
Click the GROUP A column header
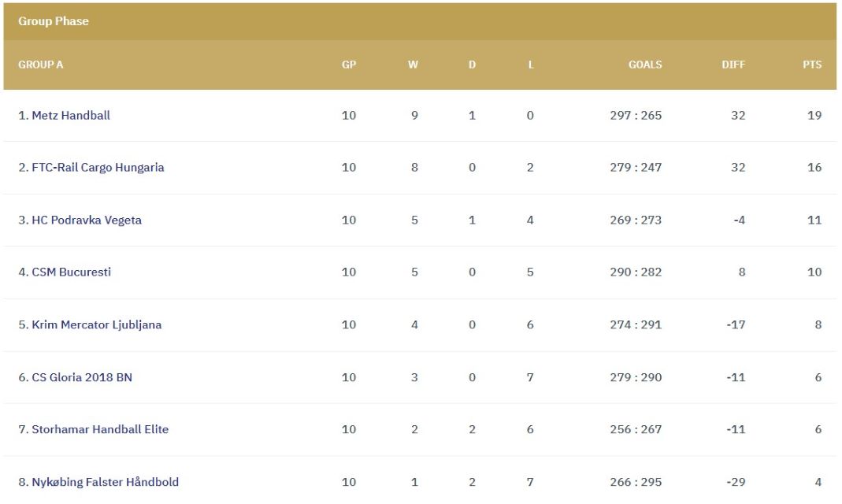(41, 65)
